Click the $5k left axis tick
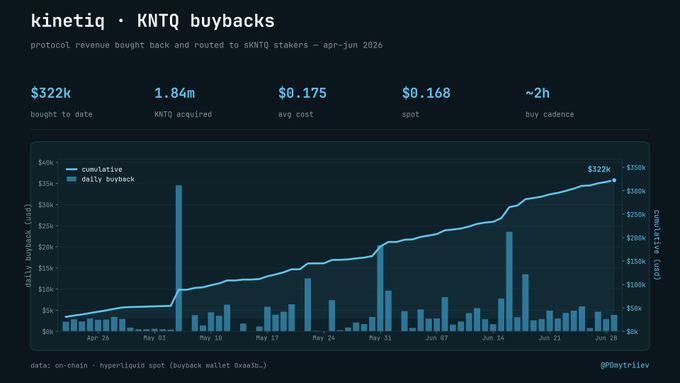Viewport: 680px width, 383px height. pyautogui.click(x=48, y=311)
